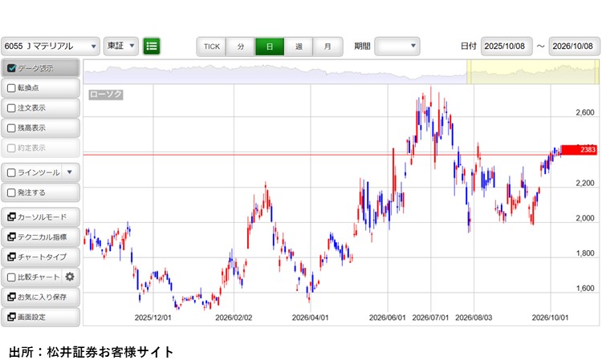The height and width of the screenshot is (364, 602).
Task: Click the 2,600 price axis label
Action: tap(584, 112)
